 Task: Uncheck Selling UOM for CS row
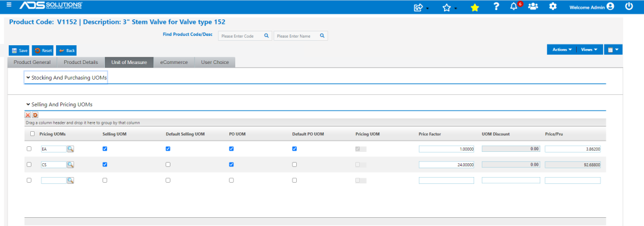pos(105,164)
